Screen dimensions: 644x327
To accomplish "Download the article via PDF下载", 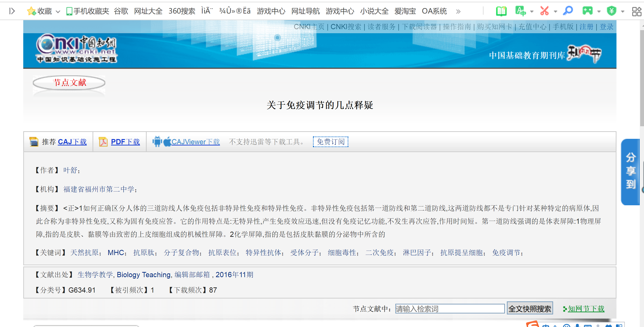I will click(x=125, y=142).
